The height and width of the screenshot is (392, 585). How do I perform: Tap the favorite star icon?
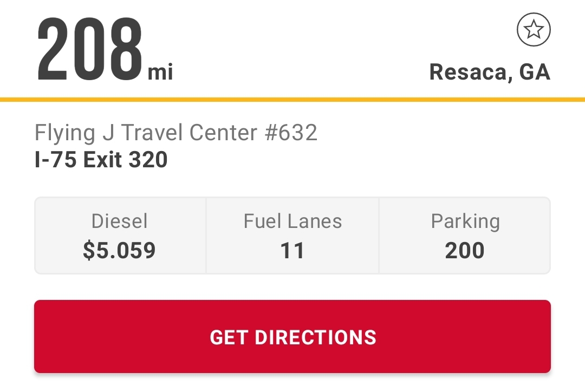point(534,30)
